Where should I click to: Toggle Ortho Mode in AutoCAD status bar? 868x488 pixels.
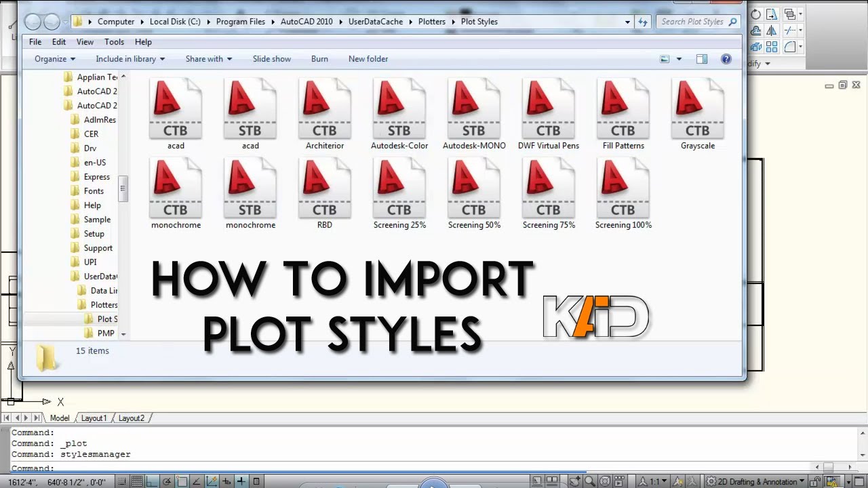point(151,481)
